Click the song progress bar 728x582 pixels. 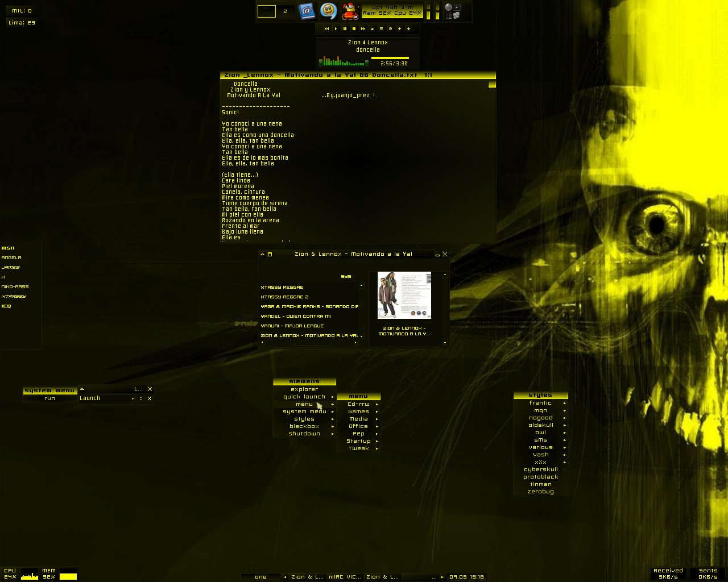(390, 57)
